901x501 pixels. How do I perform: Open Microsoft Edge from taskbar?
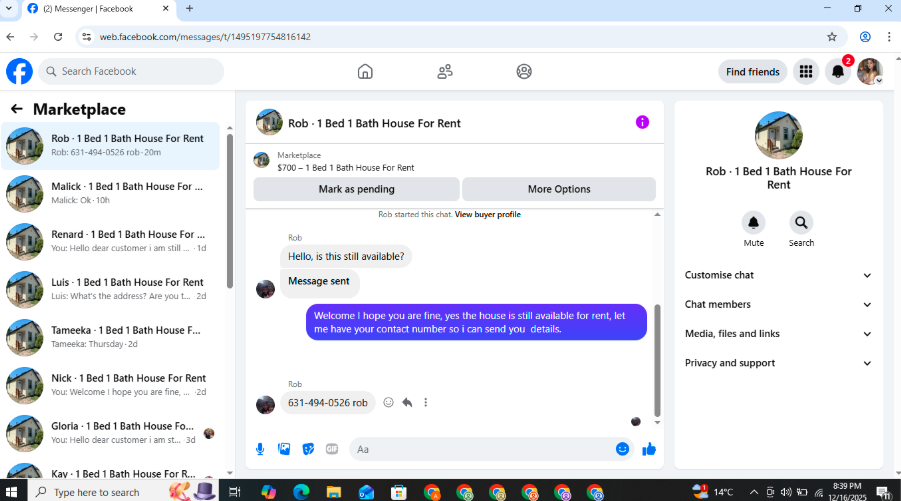pyautogui.click(x=301, y=492)
